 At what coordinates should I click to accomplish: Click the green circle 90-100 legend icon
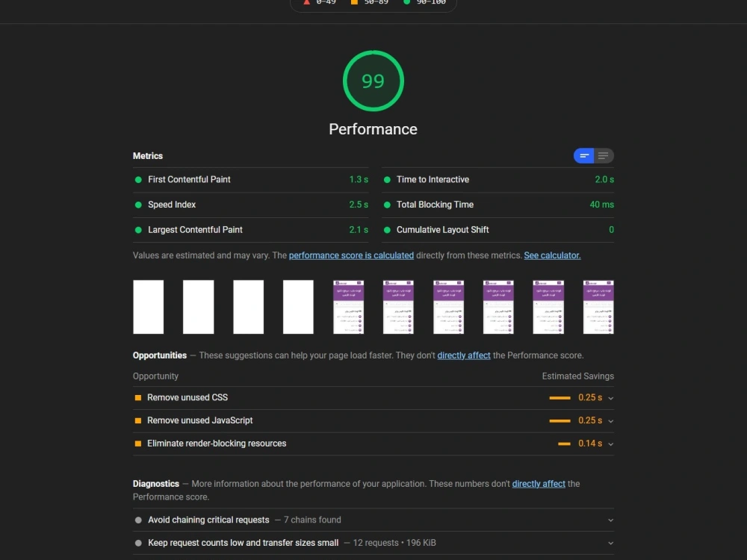click(x=407, y=2)
